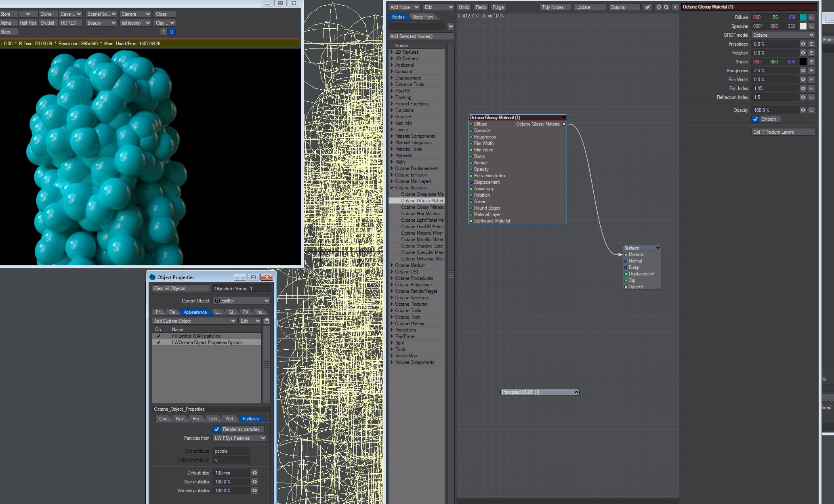834x504 pixels.
Task: Click the magnifier zoom icon in node editor
Action: pyautogui.click(x=666, y=7)
